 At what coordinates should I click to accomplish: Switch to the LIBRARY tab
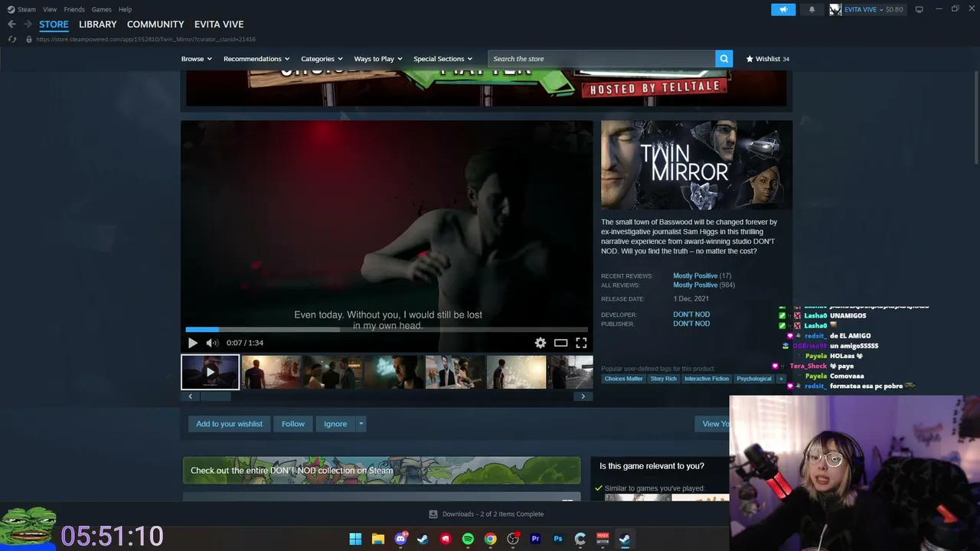coord(98,24)
